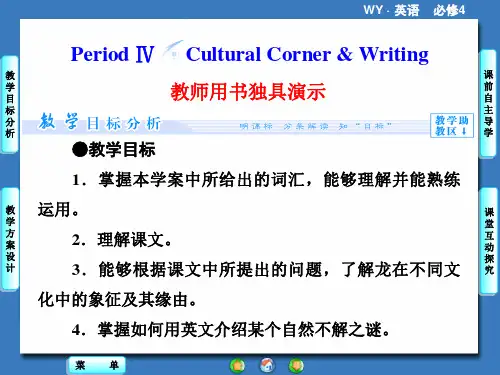Click the title 'Period Ⅳ Cultural Corner & Writing'
The width and height of the screenshot is (500, 375).
[x=250, y=54]
